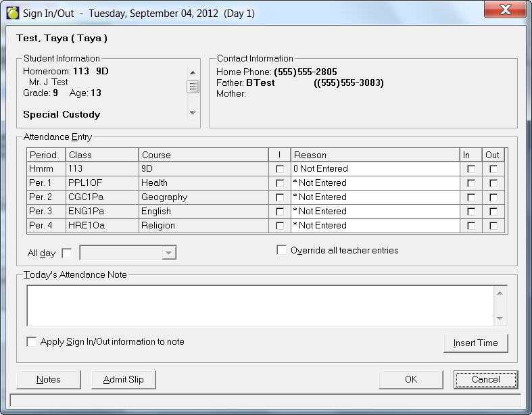Toggle Override all teacher entries
Viewport: 532px width, 415px height.
(282, 251)
